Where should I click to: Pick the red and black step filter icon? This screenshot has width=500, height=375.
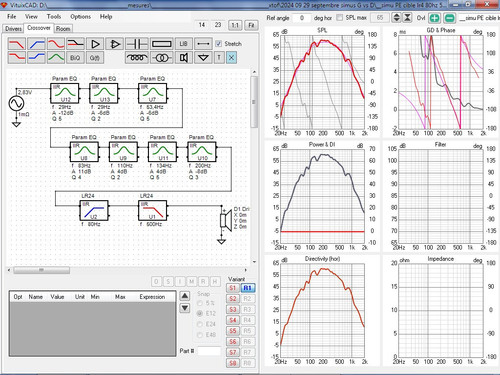tap(75, 44)
